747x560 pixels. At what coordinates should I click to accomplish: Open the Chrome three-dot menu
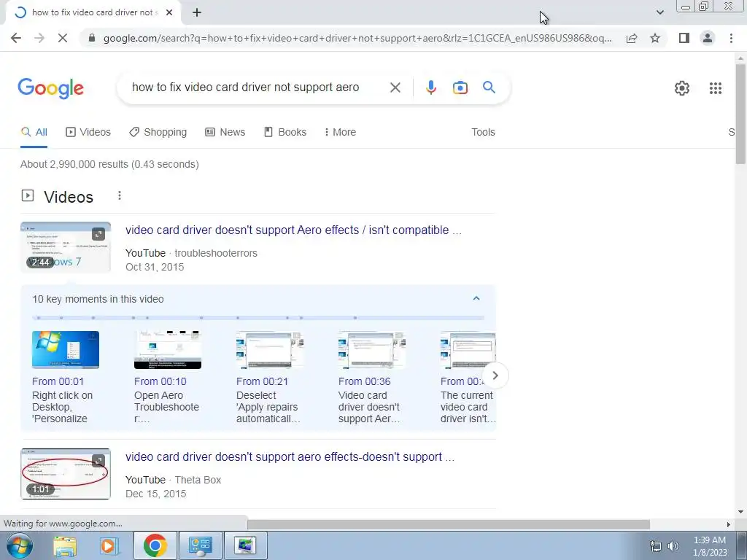pyautogui.click(x=731, y=38)
